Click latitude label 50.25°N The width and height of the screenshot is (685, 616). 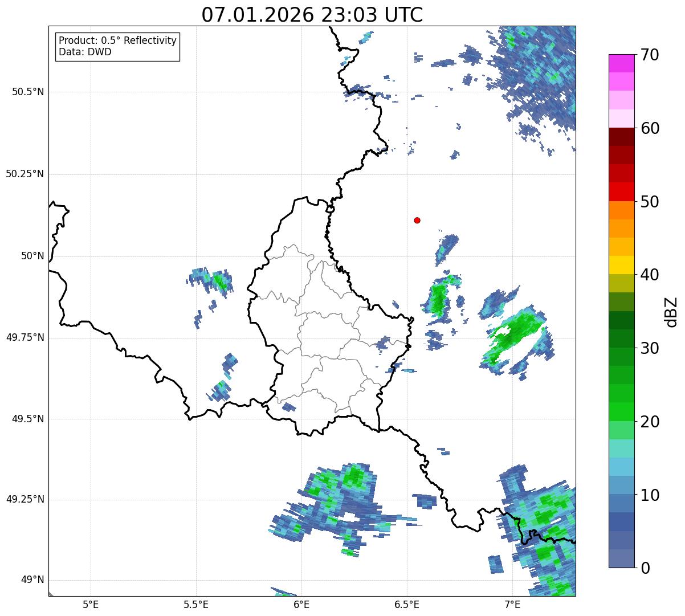tap(25, 174)
